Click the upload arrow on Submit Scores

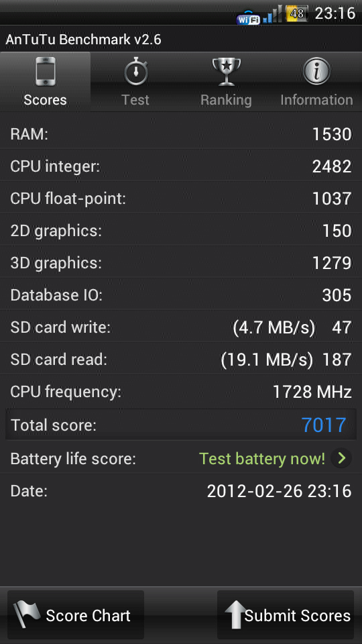click(236, 615)
